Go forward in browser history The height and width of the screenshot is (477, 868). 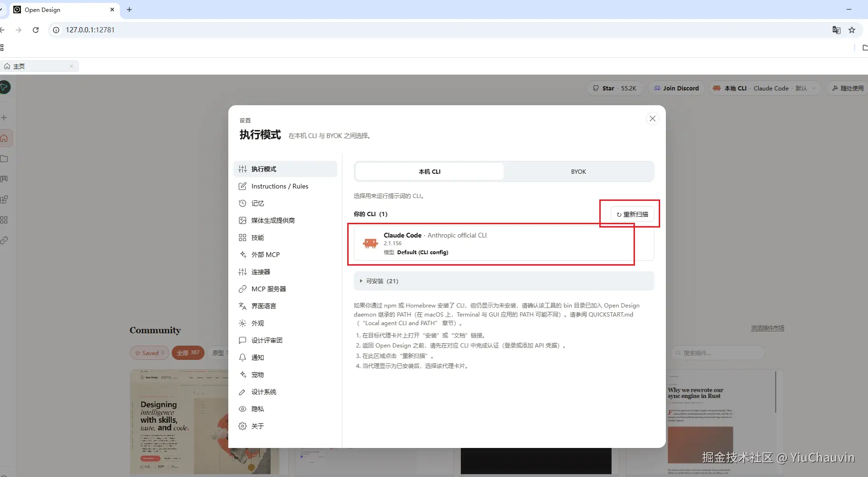[19, 30]
